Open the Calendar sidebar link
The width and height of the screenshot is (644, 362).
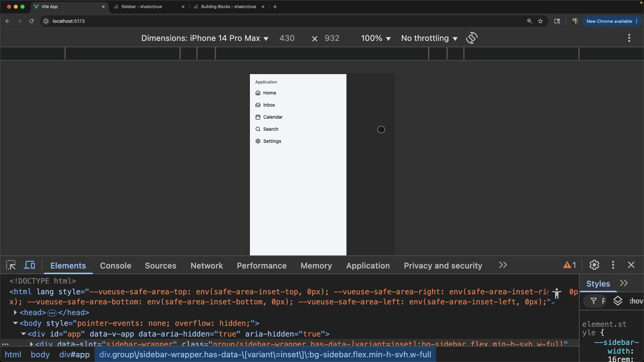[298, 117]
